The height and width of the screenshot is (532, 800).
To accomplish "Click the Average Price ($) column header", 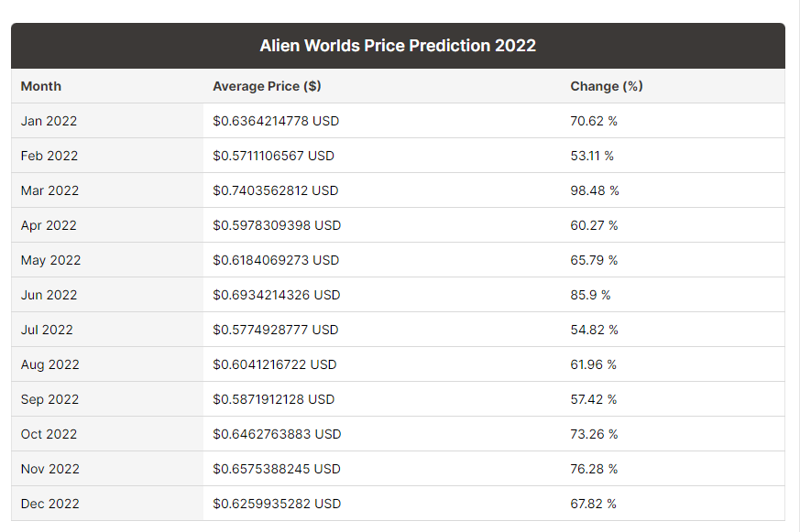I will (x=267, y=86).
